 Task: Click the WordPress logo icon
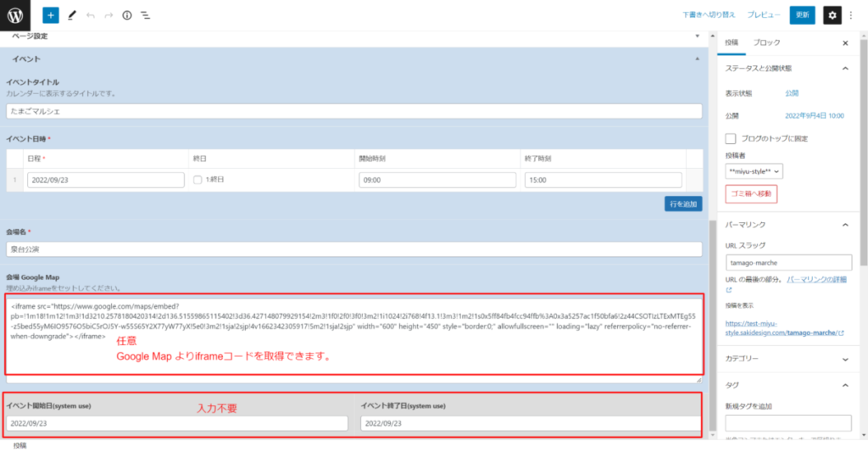tap(15, 14)
